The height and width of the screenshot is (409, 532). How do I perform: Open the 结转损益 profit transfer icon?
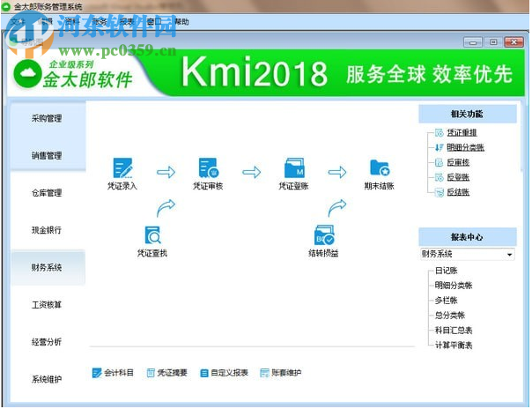point(324,234)
